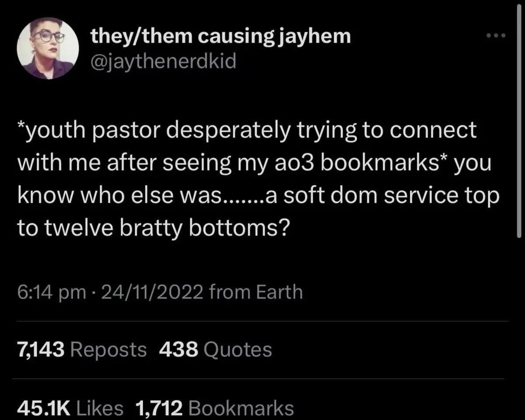Click the 'from Earth' location text
Viewport: 525px width, 420px height.
(255, 292)
